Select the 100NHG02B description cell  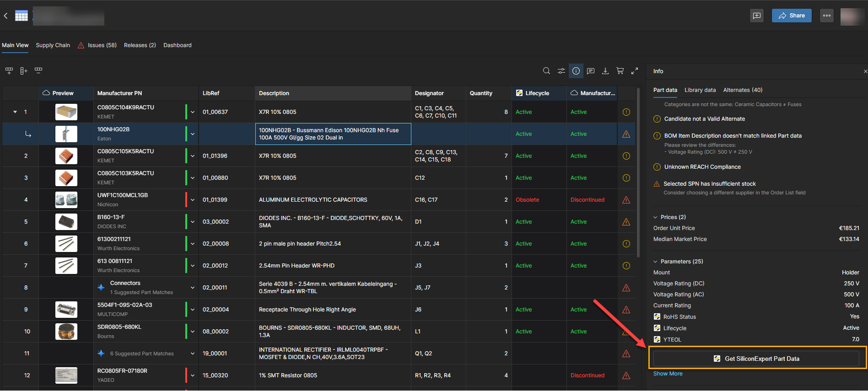tap(333, 134)
